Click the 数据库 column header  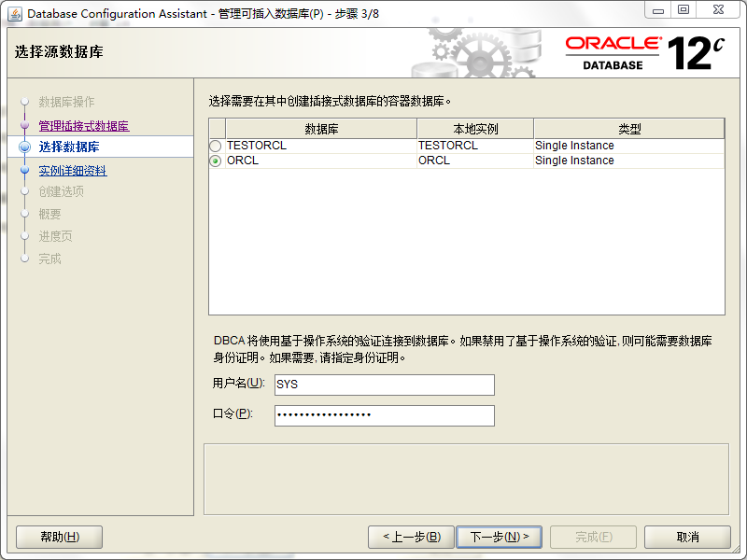[x=321, y=129]
